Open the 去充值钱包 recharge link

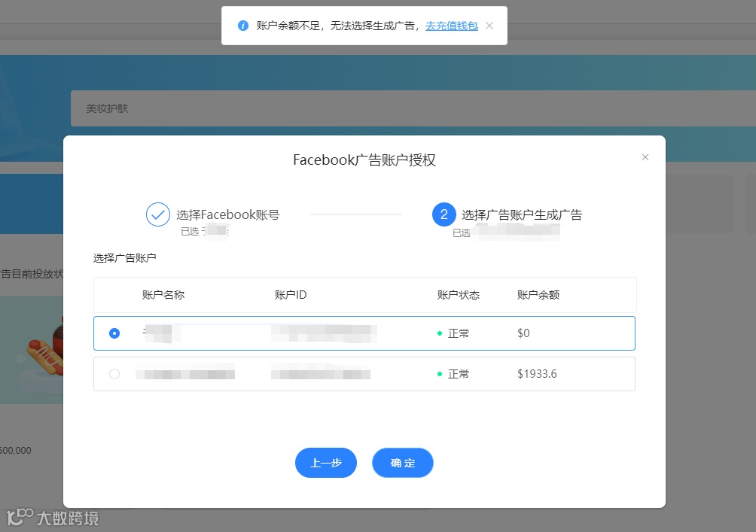coord(452,25)
